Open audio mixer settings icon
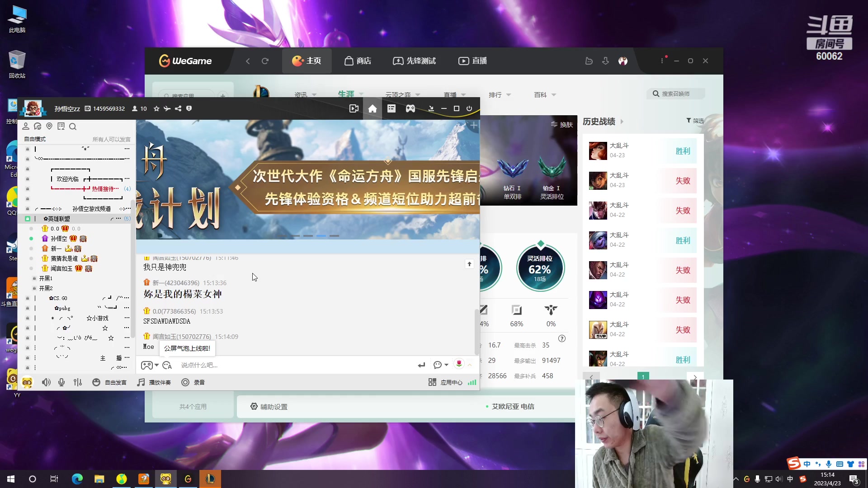Viewport: 868px width, 488px height. [x=78, y=382]
